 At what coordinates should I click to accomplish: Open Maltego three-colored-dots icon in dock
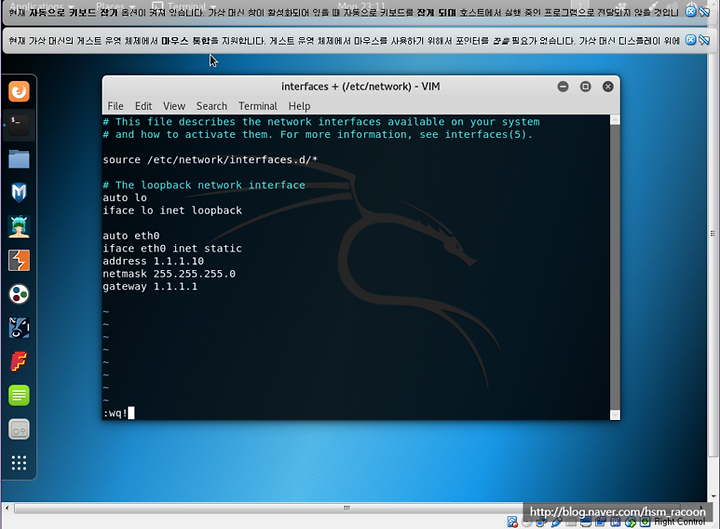coord(19,294)
